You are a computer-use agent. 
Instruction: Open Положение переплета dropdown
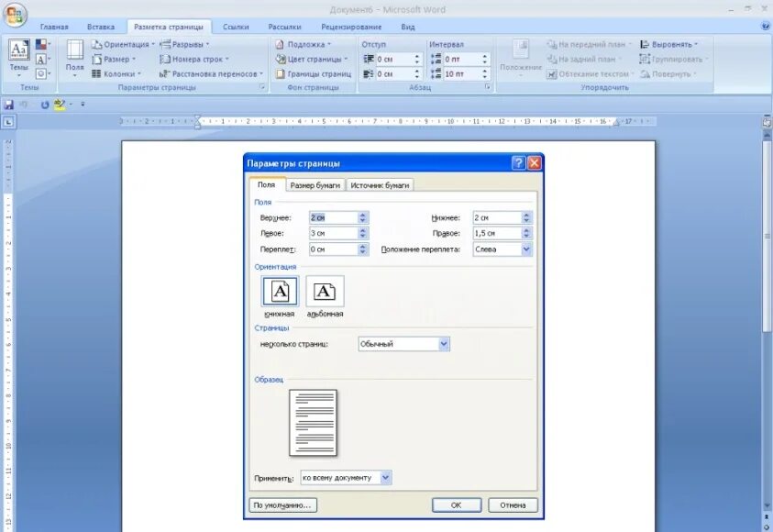pyautogui.click(x=502, y=249)
